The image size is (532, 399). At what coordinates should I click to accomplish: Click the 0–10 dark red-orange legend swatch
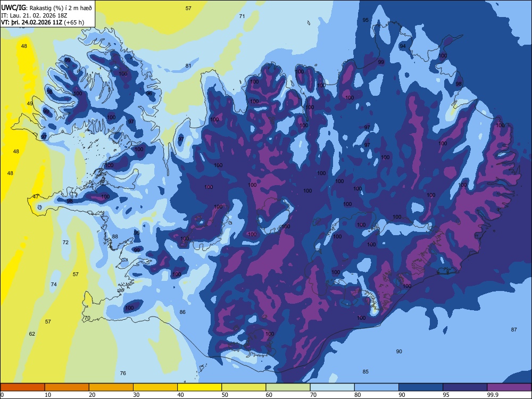click(x=23, y=387)
